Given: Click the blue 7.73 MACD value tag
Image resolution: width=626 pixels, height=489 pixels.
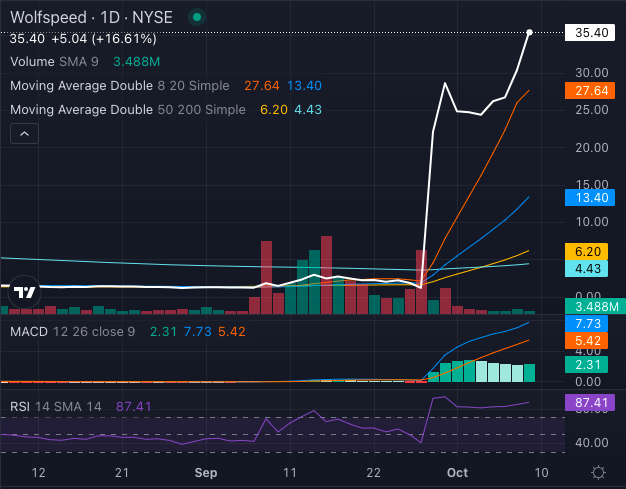Looking at the screenshot, I should pyautogui.click(x=593, y=324).
